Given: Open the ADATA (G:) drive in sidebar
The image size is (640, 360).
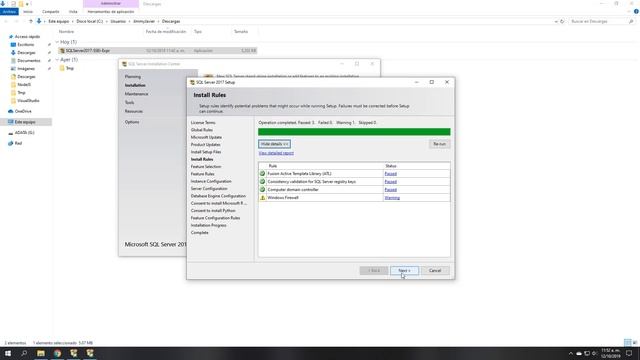Looking at the screenshot, I should (24, 133).
